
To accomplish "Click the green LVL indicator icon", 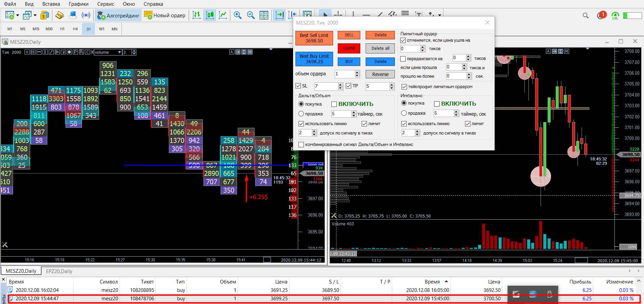I will tap(615, 15).
